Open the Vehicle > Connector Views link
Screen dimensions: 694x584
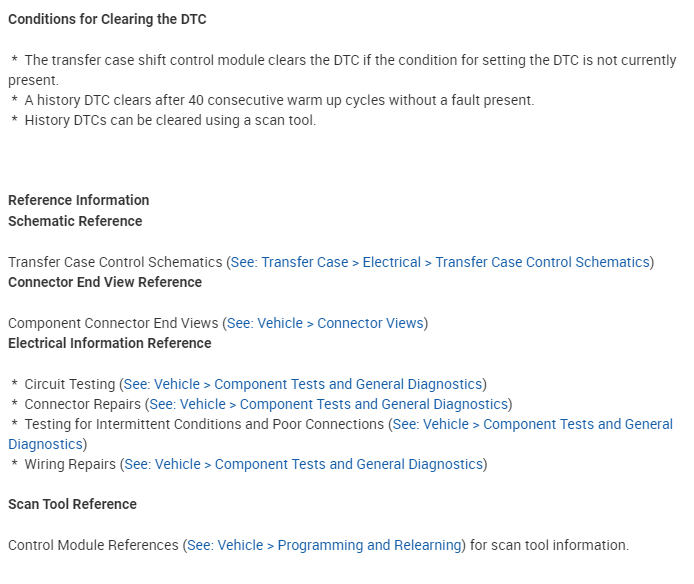326,323
